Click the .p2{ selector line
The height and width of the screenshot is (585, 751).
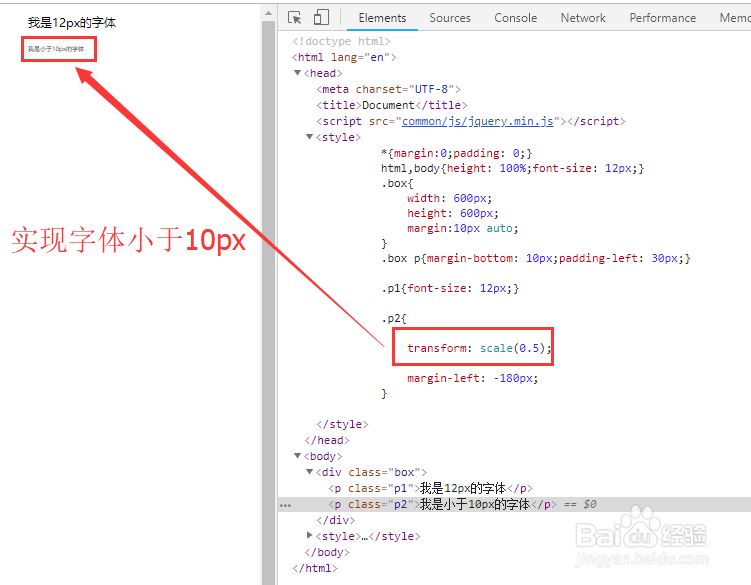[x=394, y=318]
